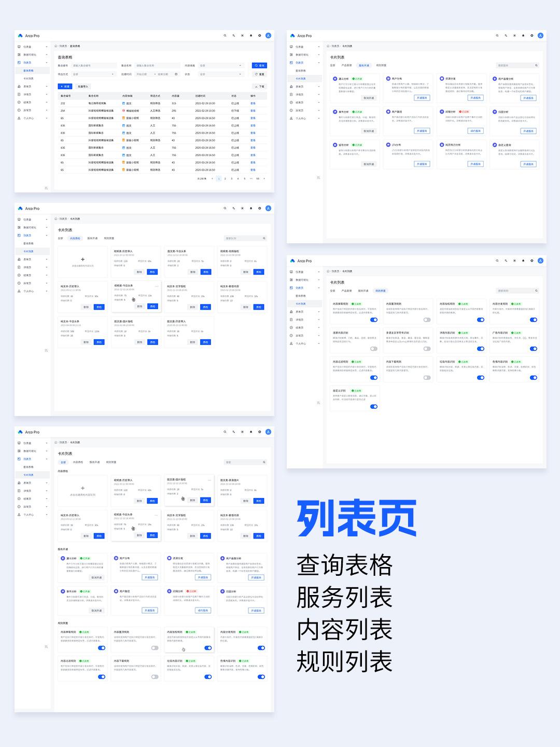560x747 pixels.
Task: Open the 内容体裁 dropdown in the query form
Action: [x=220, y=66]
